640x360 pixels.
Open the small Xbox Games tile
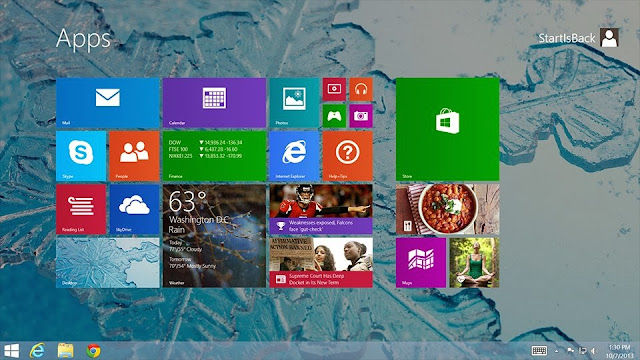tap(334, 116)
